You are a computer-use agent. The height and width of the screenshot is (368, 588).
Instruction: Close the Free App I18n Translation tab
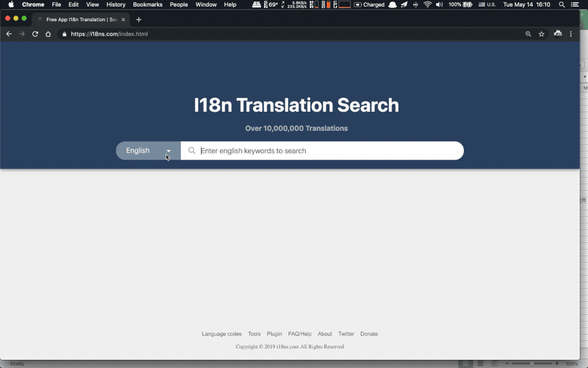point(123,20)
